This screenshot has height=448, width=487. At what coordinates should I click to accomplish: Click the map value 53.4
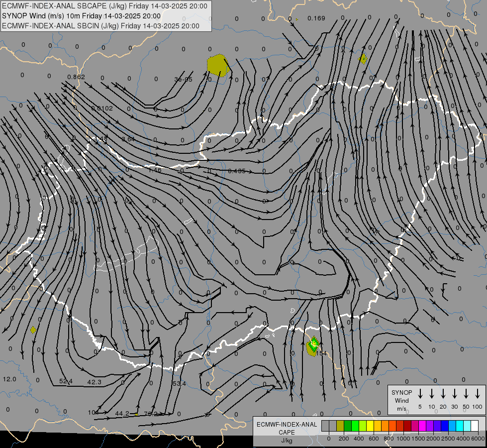click(179, 384)
